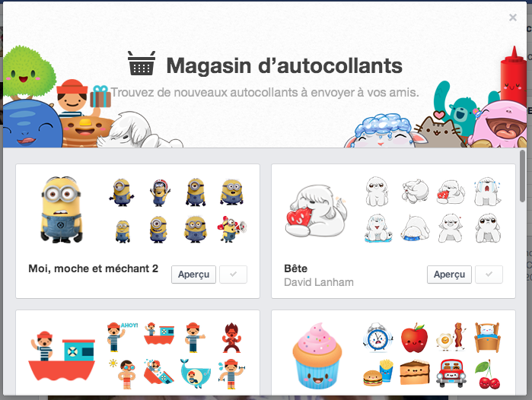
Task: Close the Magasin d'autocollants dialog
Action: tap(513, 17)
